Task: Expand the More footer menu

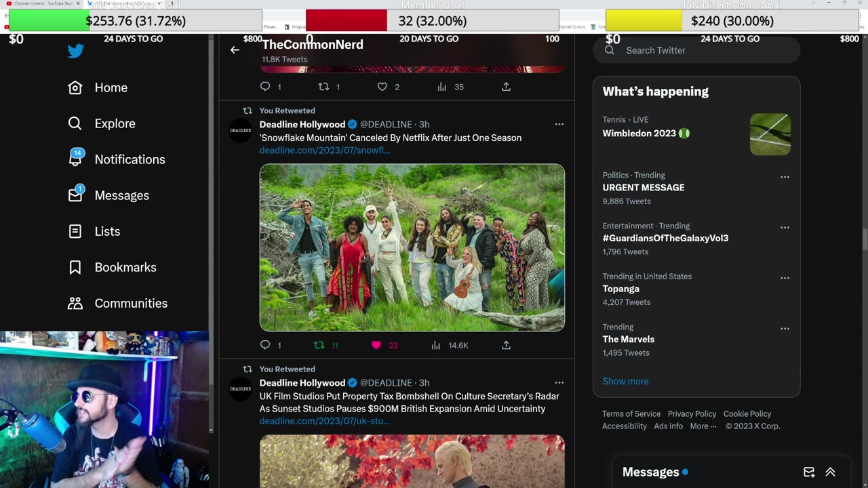Action: point(703,426)
